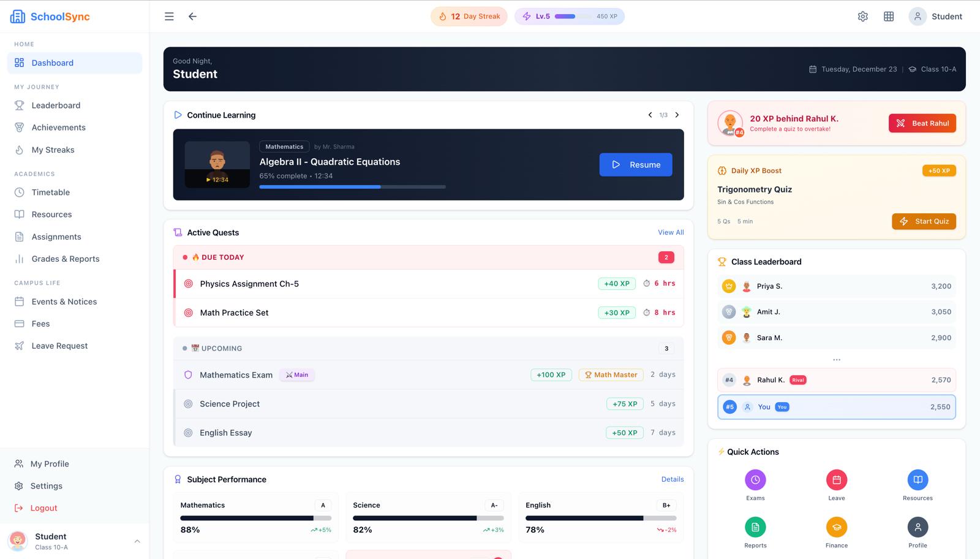Open the hamburger menu
980x559 pixels.
168,17
